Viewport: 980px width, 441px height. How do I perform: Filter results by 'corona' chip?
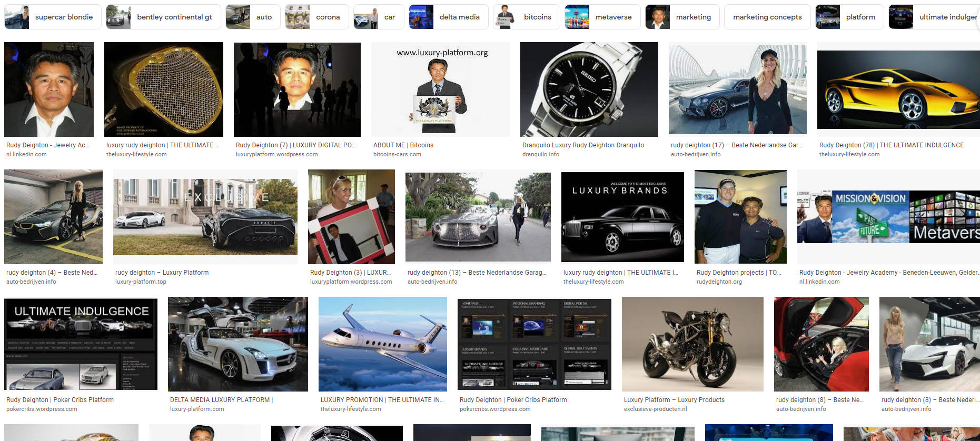[x=317, y=17]
